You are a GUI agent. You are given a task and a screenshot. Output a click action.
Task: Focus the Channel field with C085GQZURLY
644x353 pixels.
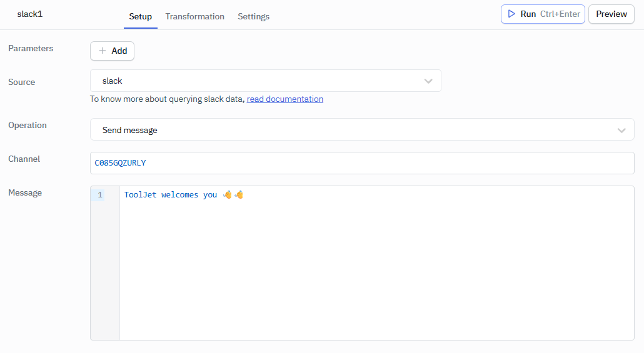click(x=361, y=163)
